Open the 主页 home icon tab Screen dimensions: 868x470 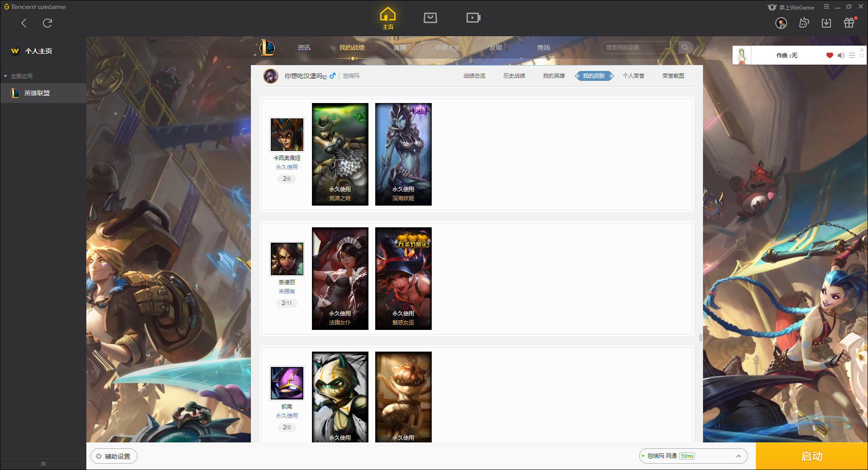(388, 19)
